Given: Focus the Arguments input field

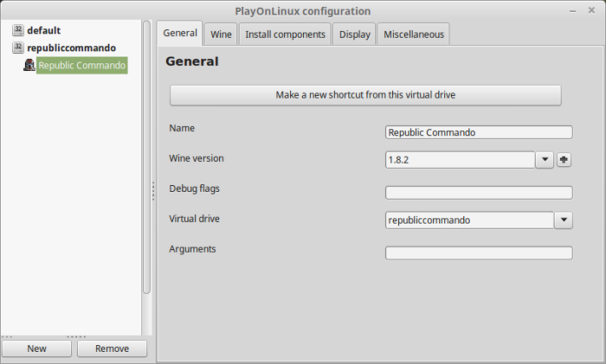Looking at the screenshot, I should tap(479, 253).
